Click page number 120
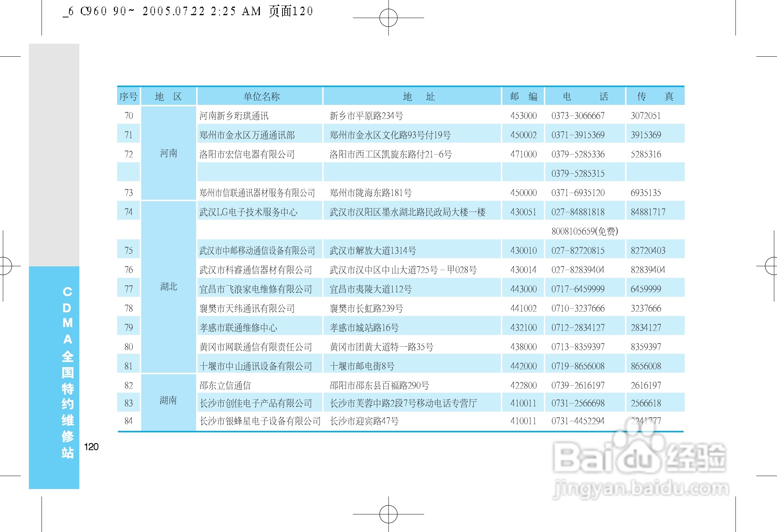Viewport: 777px width, 532px height. click(x=91, y=446)
